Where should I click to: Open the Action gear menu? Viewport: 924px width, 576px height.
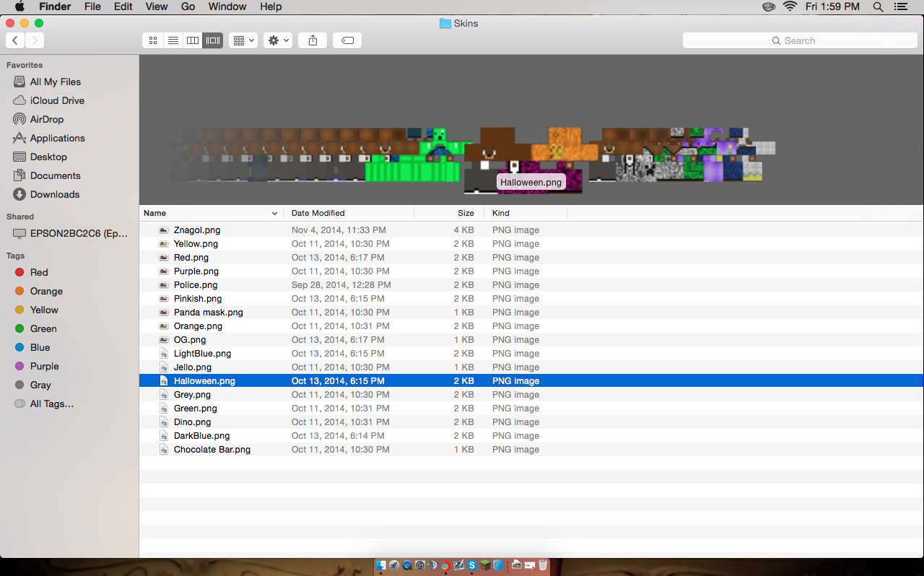click(x=278, y=40)
